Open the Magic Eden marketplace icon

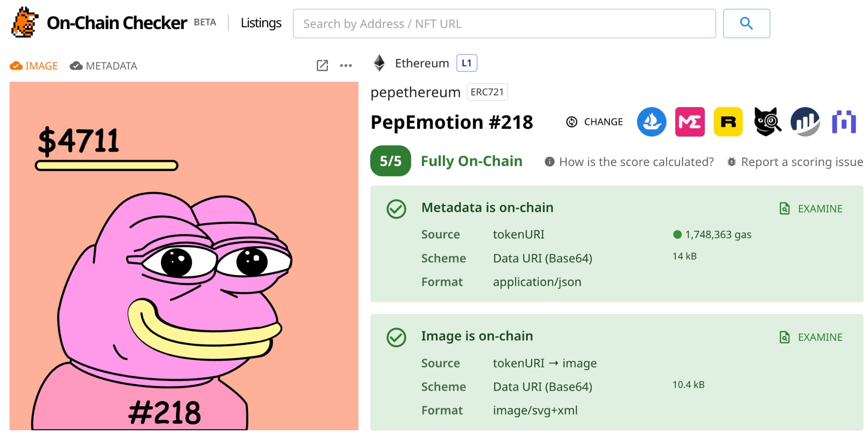690,122
